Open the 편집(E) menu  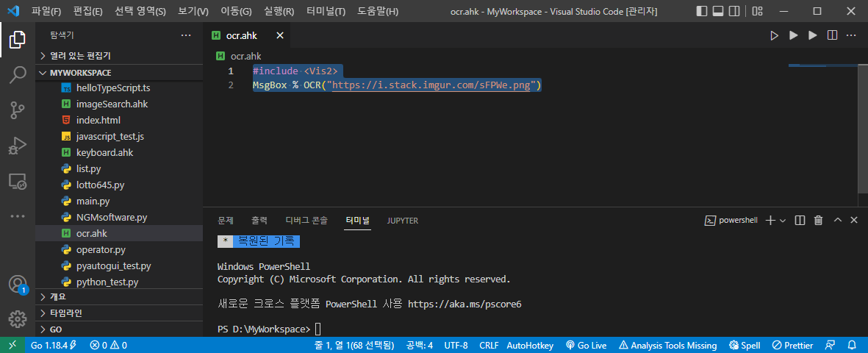point(88,11)
